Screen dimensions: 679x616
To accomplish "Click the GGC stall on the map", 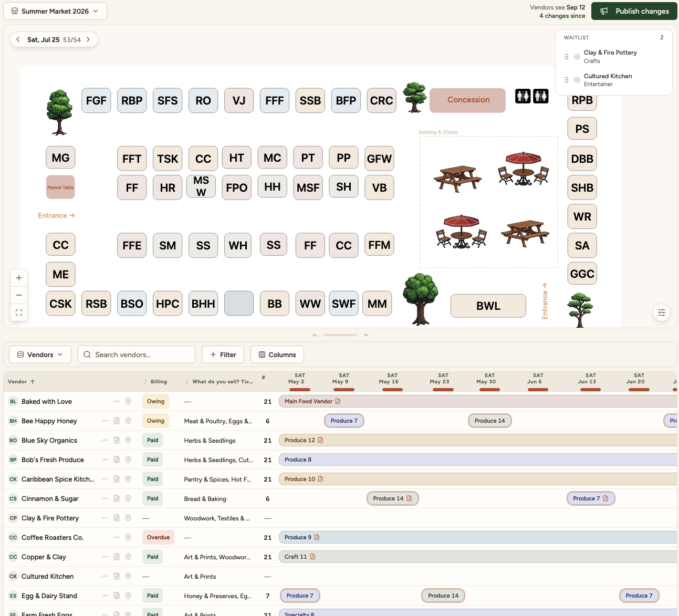I will point(582,274).
